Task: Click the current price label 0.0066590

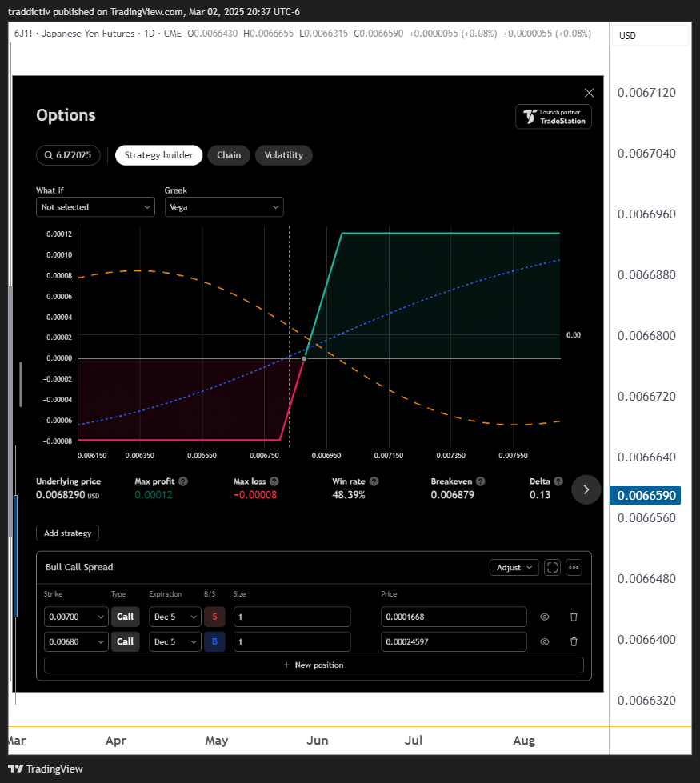Action: pyautogui.click(x=645, y=495)
